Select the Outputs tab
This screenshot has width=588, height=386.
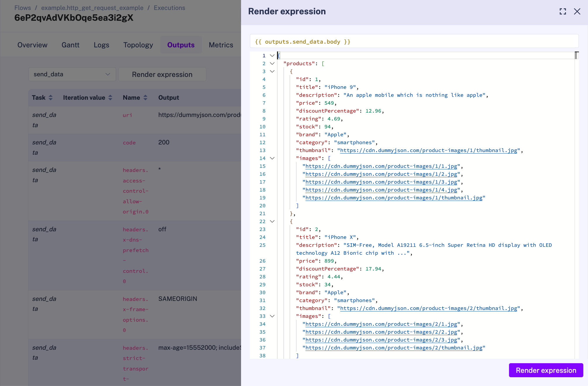(181, 45)
